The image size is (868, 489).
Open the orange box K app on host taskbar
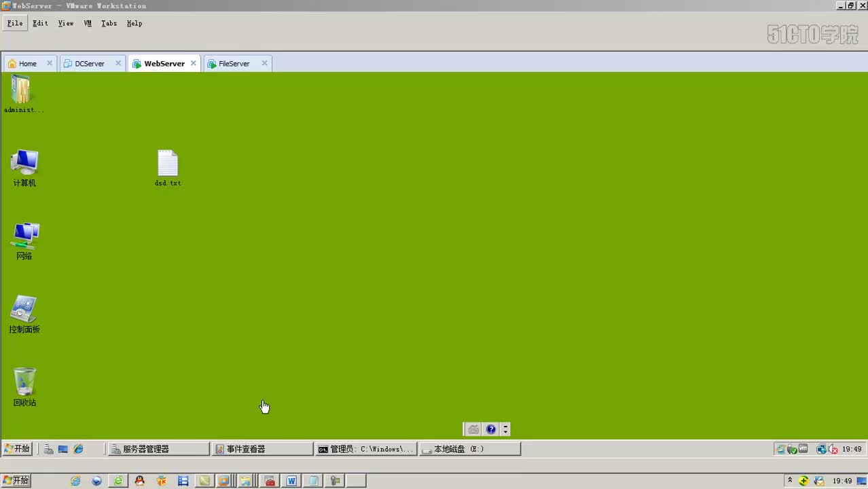pyautogui.click(x=162, y=481)
